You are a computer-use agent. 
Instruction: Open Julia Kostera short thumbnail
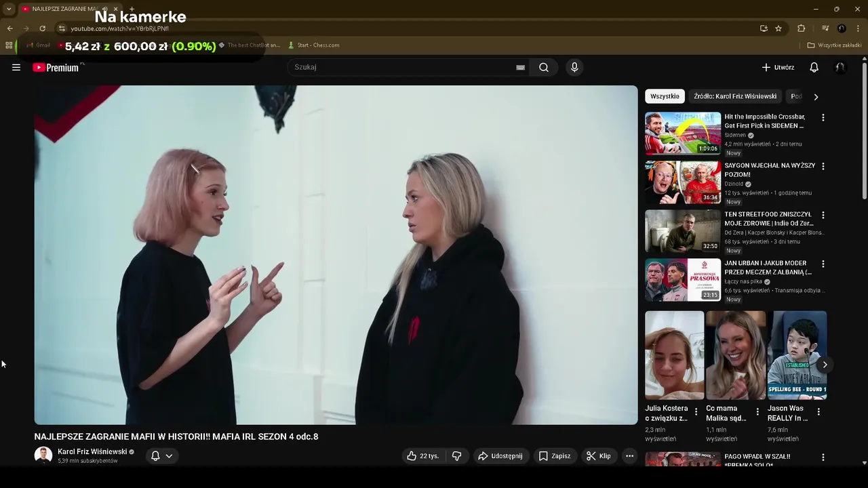[674, 355]
